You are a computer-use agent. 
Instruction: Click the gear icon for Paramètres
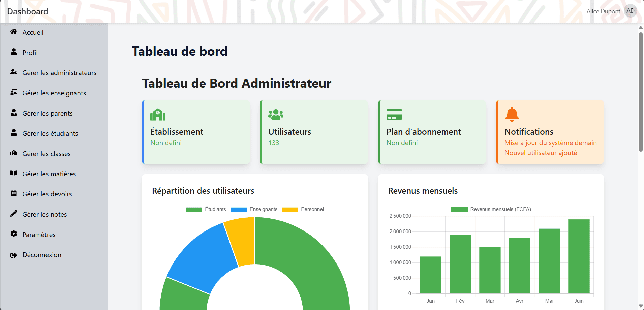(x=14, y=234)
